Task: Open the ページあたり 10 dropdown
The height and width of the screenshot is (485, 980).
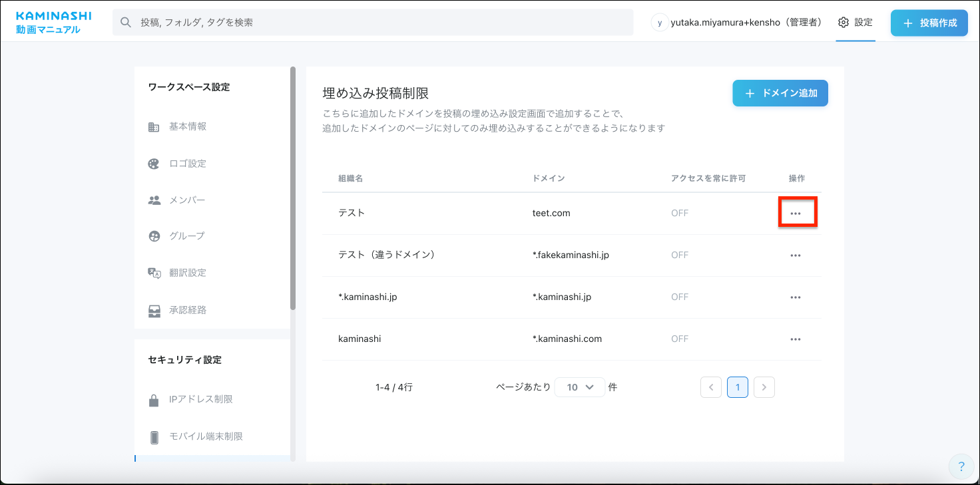Action: (580, 387)
